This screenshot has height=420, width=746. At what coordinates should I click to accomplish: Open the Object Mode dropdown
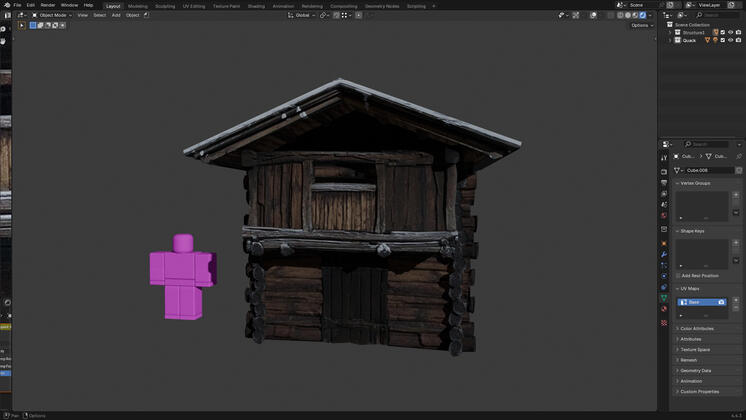(x=51, y=15)
